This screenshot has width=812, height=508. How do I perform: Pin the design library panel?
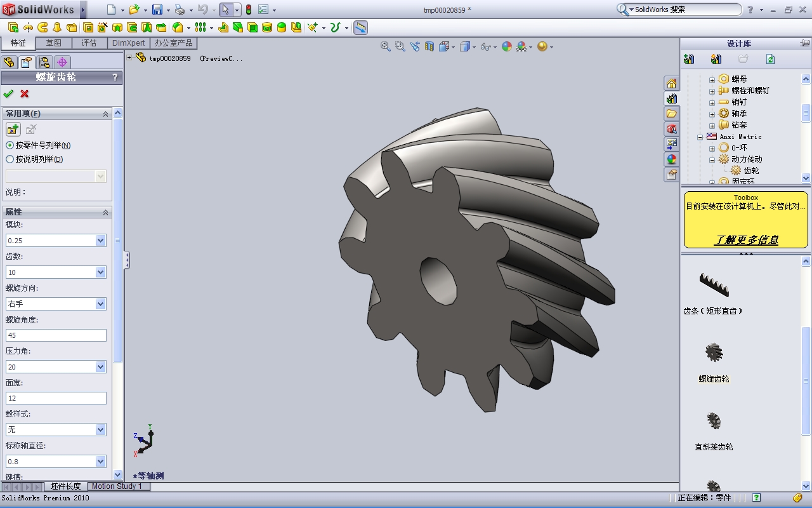[x=805, y=43]
